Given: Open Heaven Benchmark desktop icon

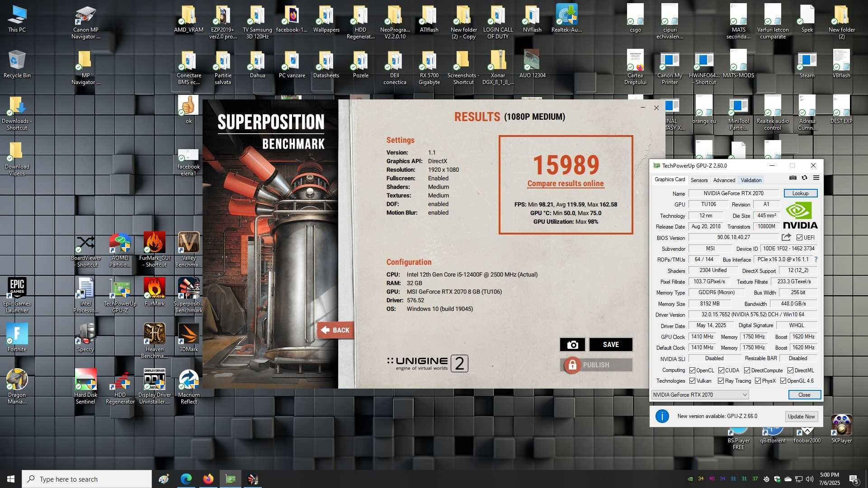Looking at the screenshot, I should pyautogui.click(x=154, y=341).
